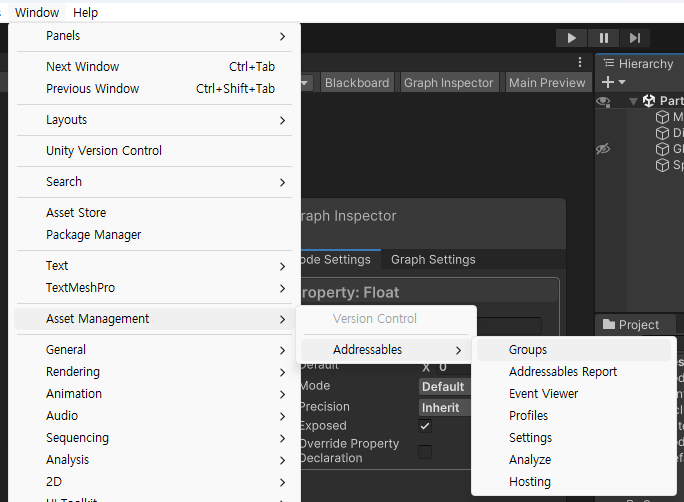Image resolution: width=684 pixels, height=502 pixels.
Task: Expand the Audio submenu
Action: tap(154, 416)
